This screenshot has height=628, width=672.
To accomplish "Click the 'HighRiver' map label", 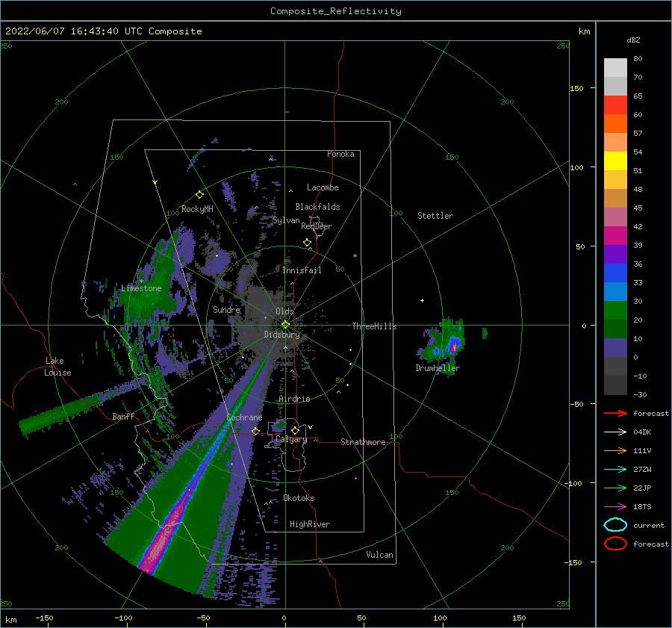I will [x=310, y=524].
